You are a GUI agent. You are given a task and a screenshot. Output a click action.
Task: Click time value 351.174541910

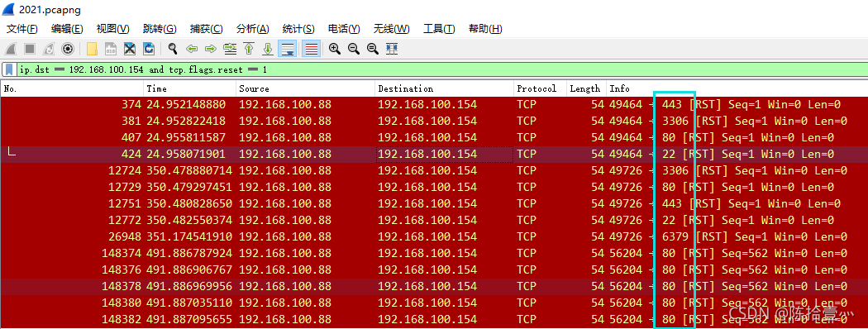pos(189,236)
